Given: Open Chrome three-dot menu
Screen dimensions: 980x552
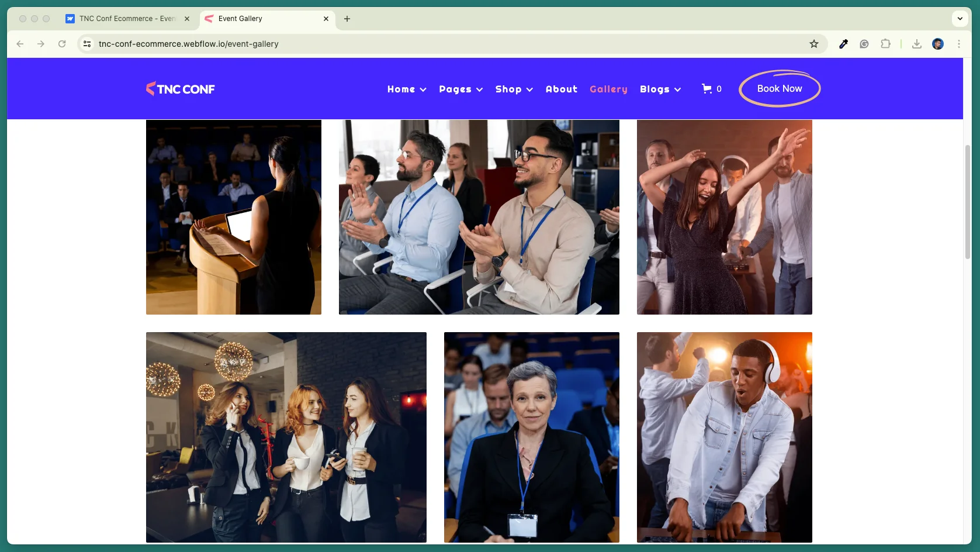Looking at the screenshot, I should 959,44.
